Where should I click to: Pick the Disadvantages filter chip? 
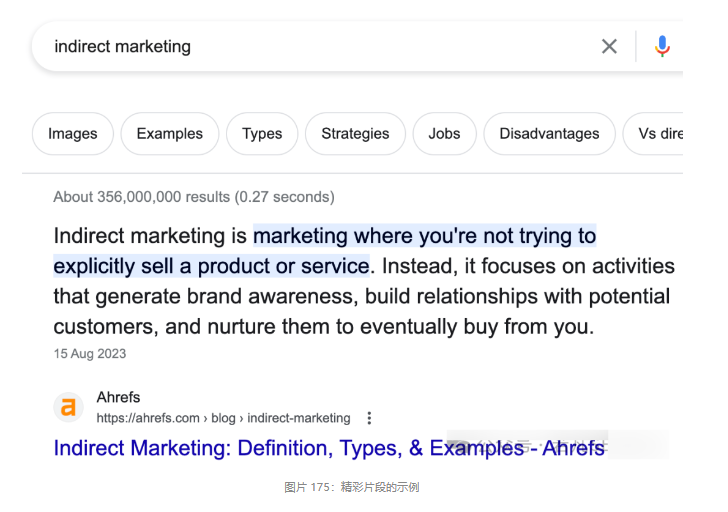tap(549, 134)
